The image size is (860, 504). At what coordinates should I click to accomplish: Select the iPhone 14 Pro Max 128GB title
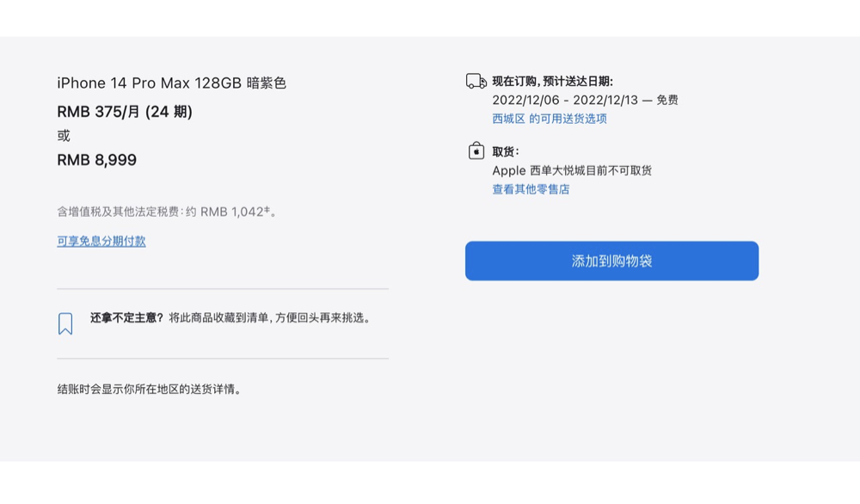[x=171, y=83]
